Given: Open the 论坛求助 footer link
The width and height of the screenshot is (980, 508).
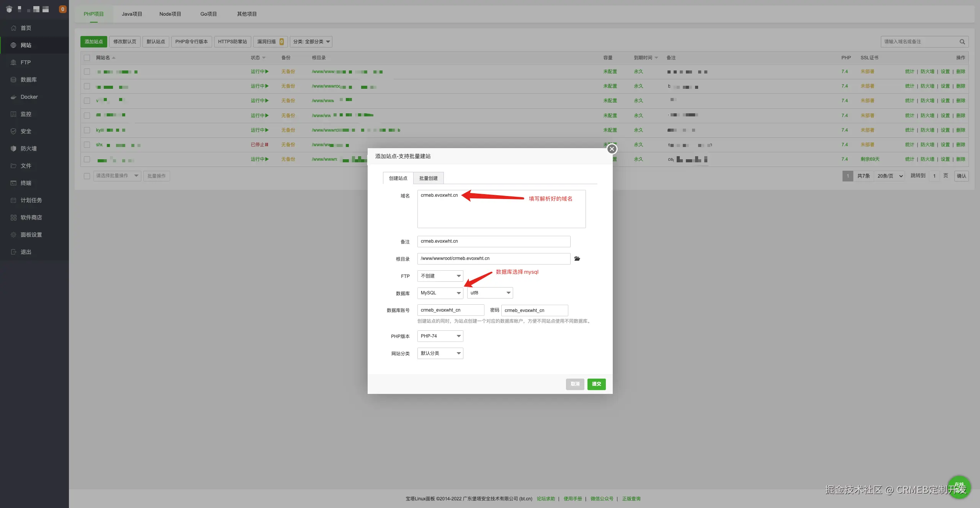Looking at the screenshot, I should (546, 498).
